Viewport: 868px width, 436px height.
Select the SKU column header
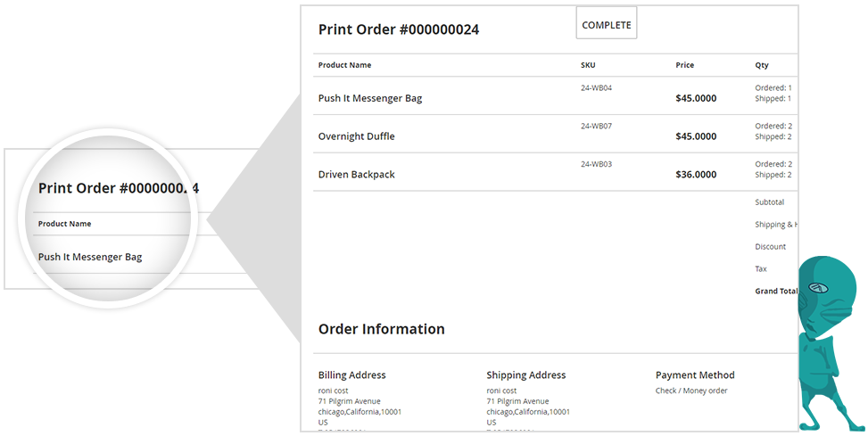point(588,65)
